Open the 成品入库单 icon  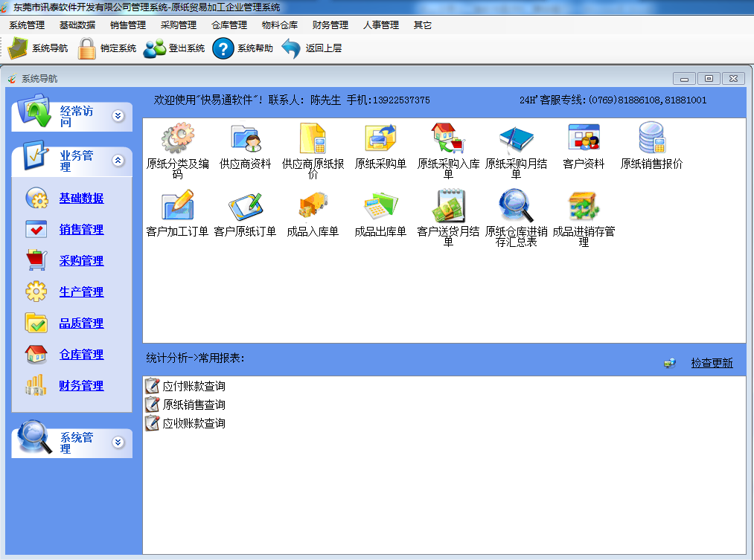313,212
